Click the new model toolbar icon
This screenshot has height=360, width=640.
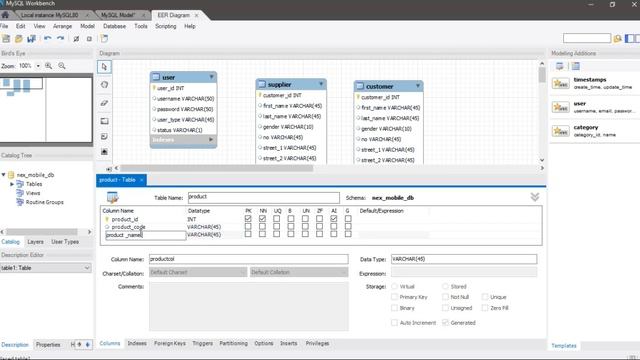6,39
